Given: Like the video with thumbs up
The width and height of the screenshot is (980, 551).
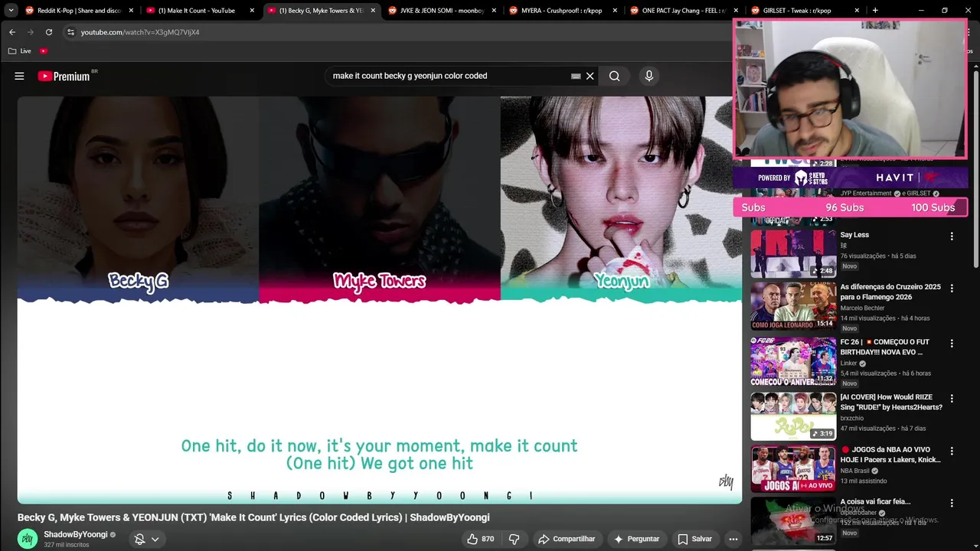Looking at the screenshot, I should pos(481,539).
